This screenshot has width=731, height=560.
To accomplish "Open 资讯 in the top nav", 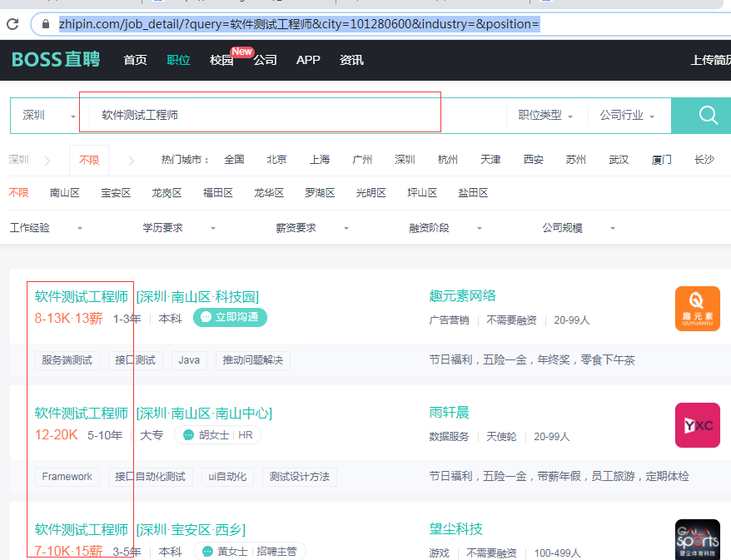I will (x=351, y=60).
